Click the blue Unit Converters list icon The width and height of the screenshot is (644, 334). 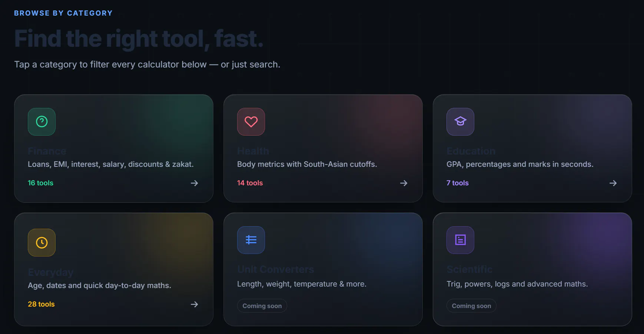pyautogui.click(x=251, y=240)
